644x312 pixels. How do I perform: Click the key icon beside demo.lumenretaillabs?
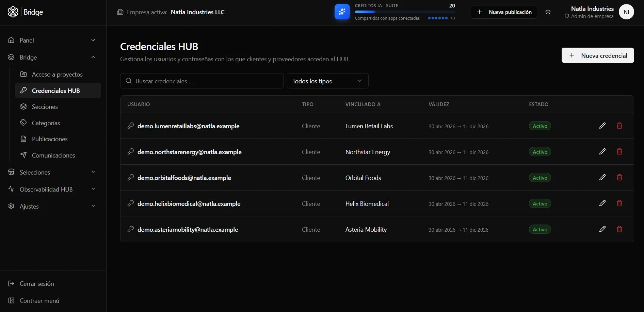click(x=131, y=126)
